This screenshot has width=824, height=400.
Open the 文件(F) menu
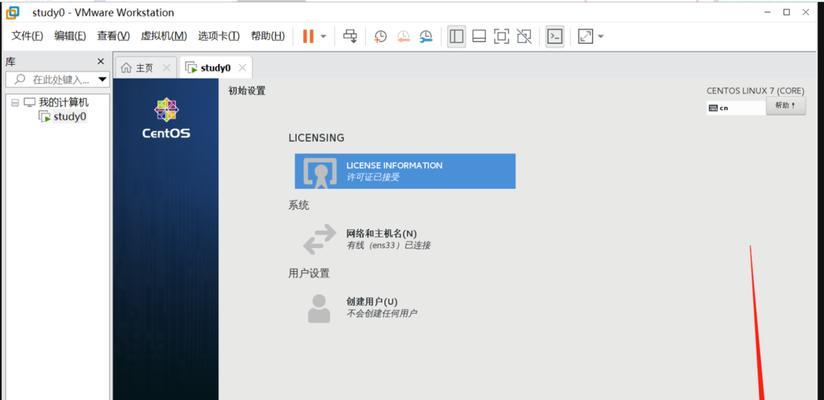click(27, 36)
